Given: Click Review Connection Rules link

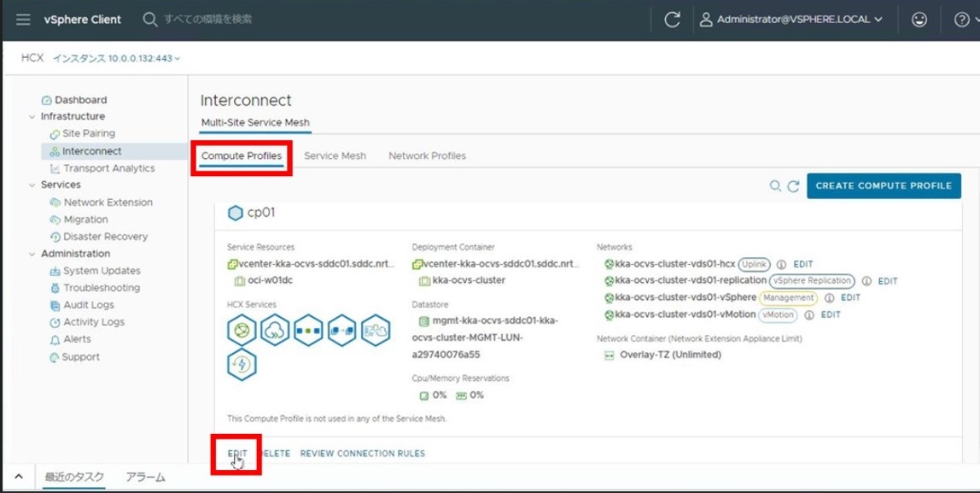Looking at the screenshot, I should (x=362, y=454).
